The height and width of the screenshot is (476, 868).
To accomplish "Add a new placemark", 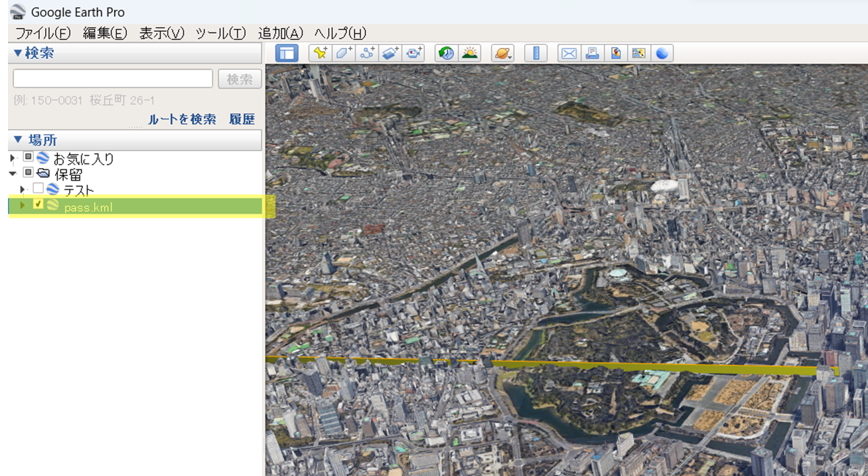I will point(320,53).
